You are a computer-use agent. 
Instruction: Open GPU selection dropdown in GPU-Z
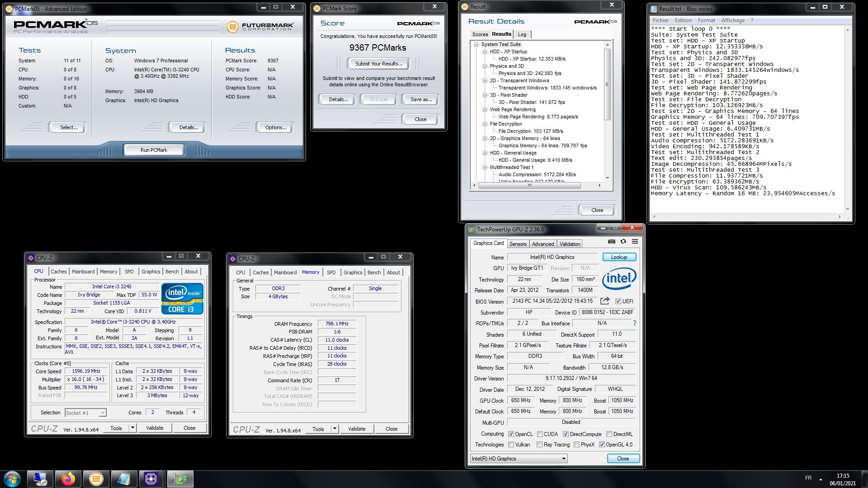tap(519, 459)
